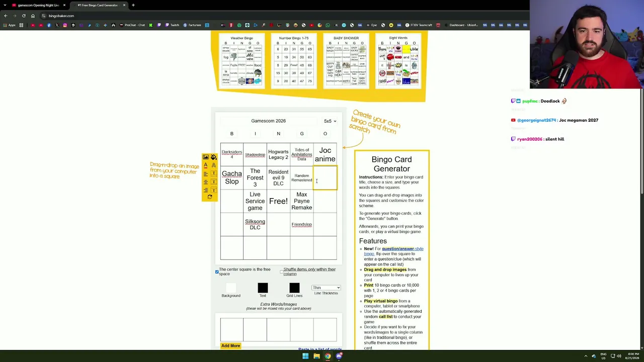Open the X bookmark icon
Screen dimensions: 644x362
(57, 25)
